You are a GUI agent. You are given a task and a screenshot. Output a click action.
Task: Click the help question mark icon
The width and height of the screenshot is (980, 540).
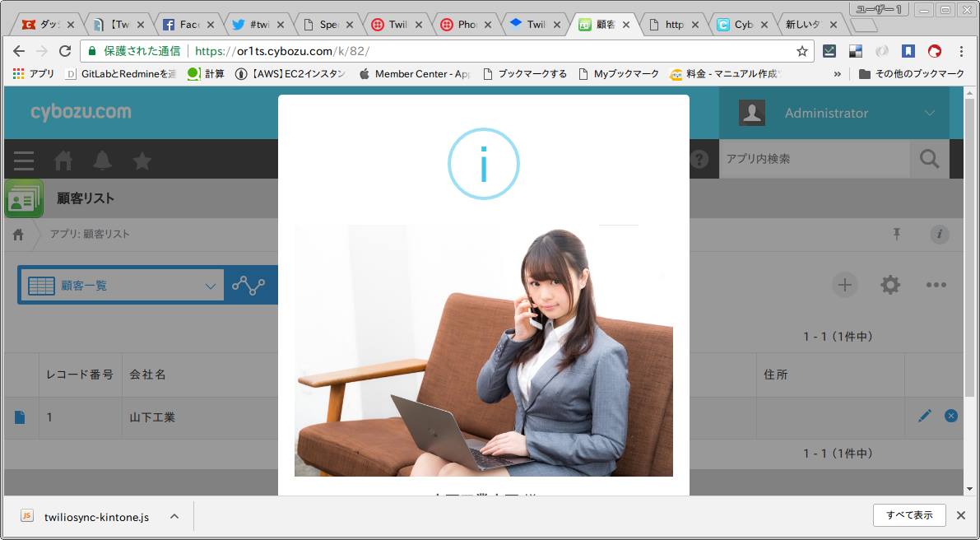pyautogui.click(x=699, y=160)
